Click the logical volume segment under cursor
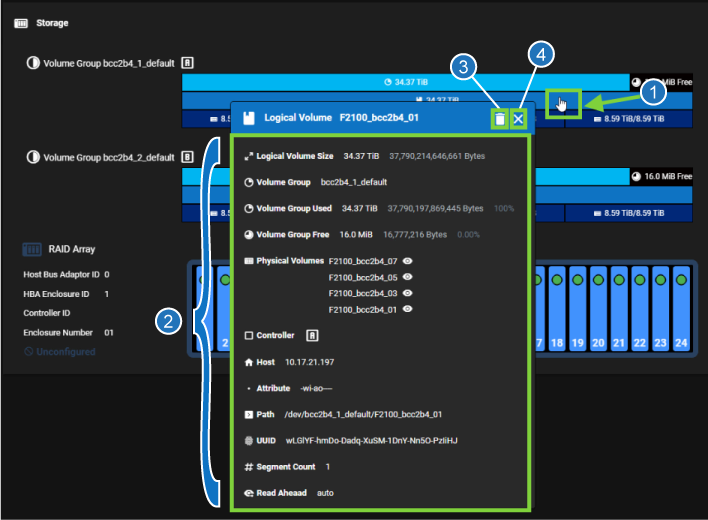This screenshot has height=520, width=708. tap(563, 101)
